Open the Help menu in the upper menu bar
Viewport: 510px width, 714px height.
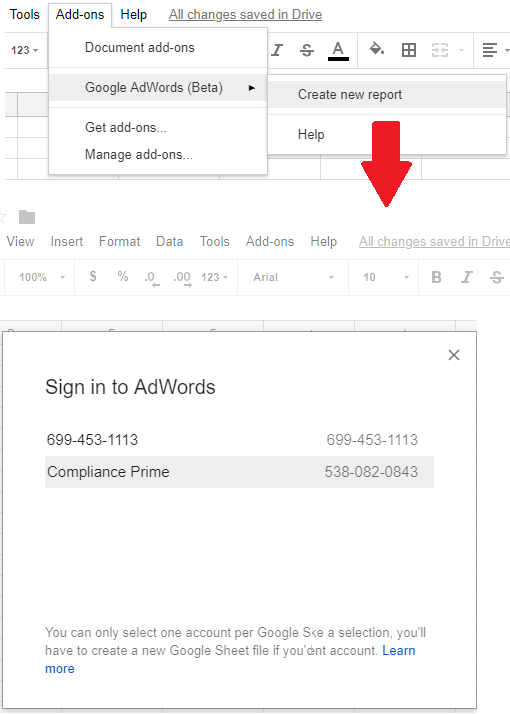(133, 14)
